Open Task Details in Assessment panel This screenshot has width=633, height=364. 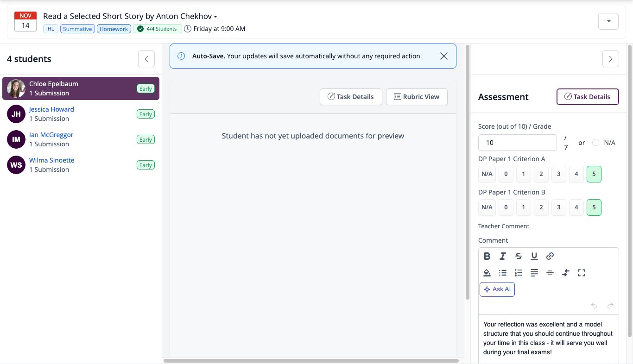point(588,97)
